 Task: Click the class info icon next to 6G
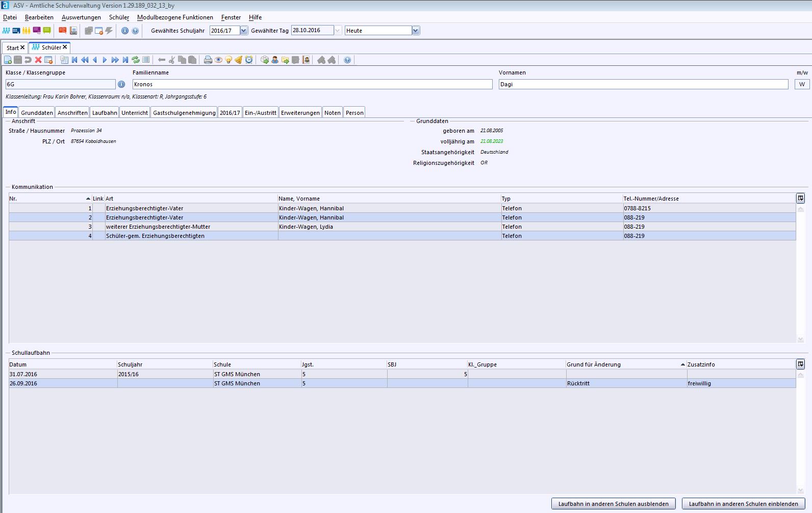121,84
